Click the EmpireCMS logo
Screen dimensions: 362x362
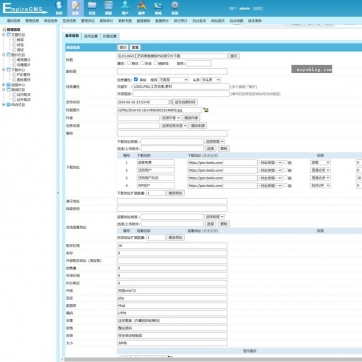tap(24, 8)
